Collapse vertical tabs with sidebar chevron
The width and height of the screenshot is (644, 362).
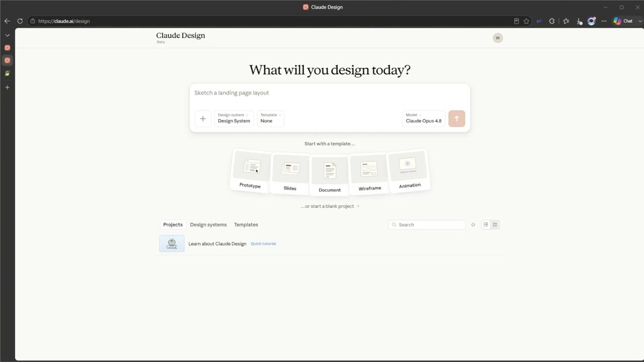coord(7,35)
